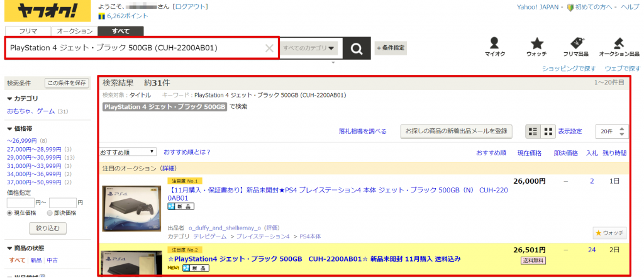This screenshot has height=278, width=644.
Task: Click 新品 badge on 26,000円 listing
Action: (x=180, y=206)
